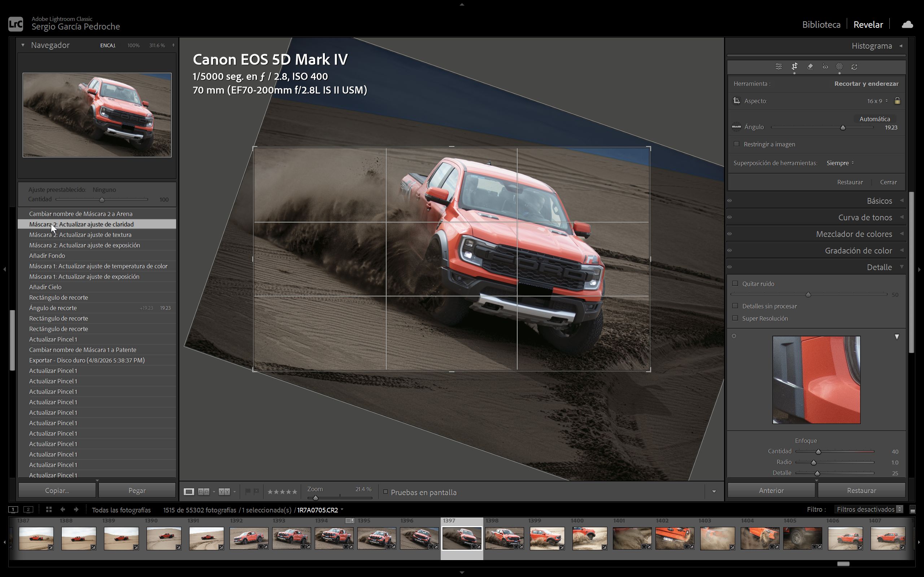This screenshot has width=924, height=577.
Task: Open the Aspecto 16 x 9 dropdown
Action: 877,101
